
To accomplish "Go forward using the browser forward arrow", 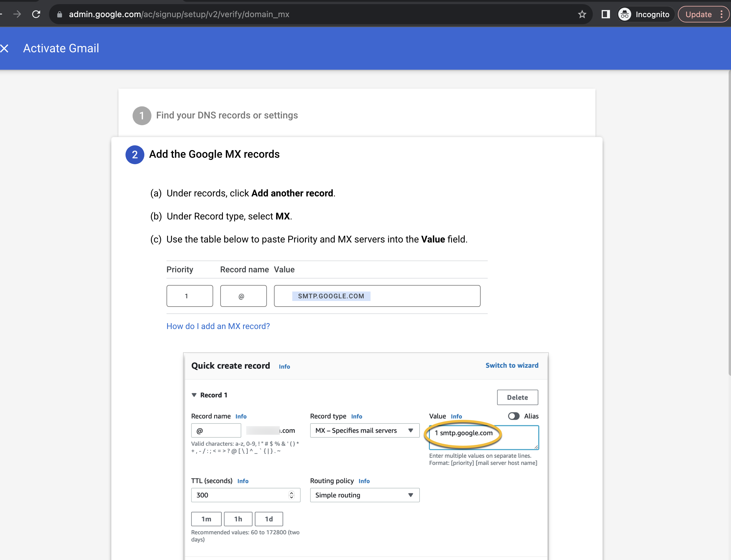I will [x=17, y=14].
